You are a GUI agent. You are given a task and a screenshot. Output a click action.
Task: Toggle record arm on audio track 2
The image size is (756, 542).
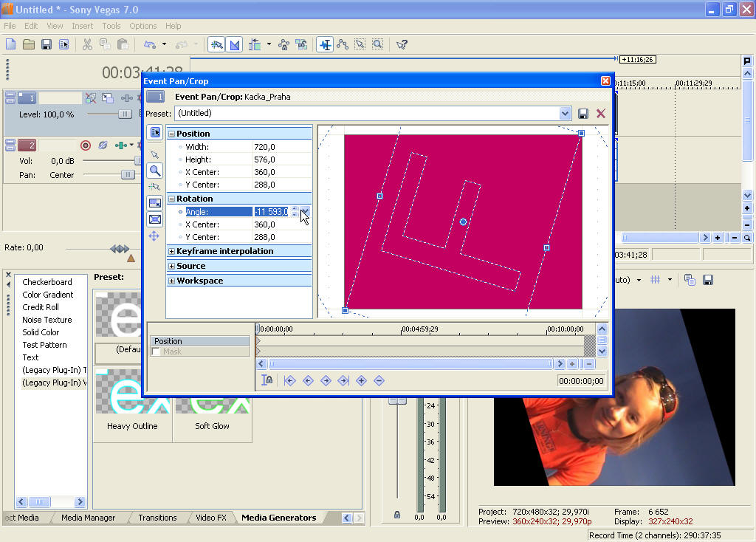tap(86, 145)
